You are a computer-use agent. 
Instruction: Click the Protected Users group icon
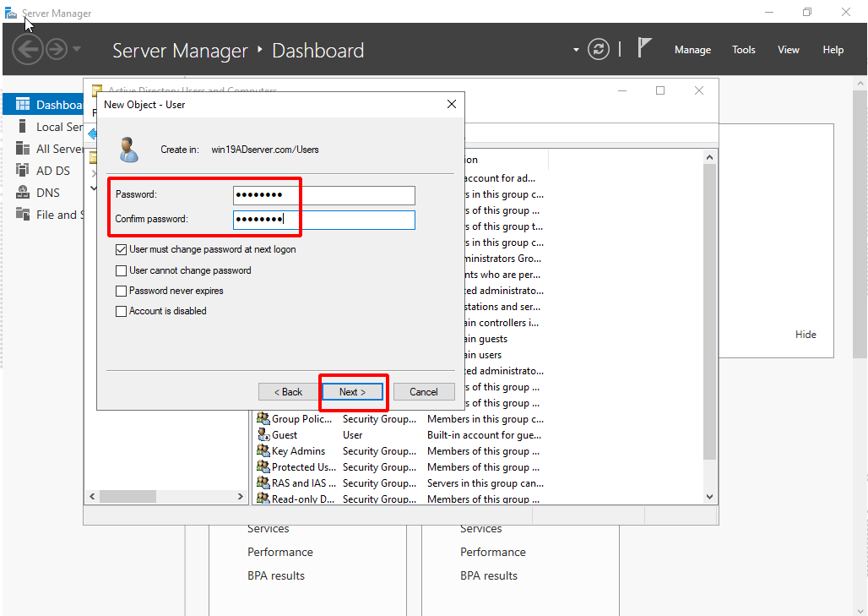[263, 467]
